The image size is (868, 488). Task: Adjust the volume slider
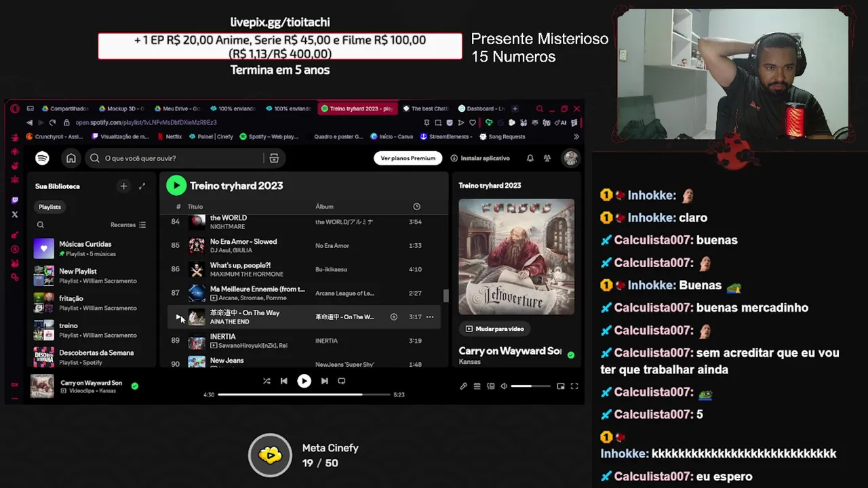click(530, 386)
